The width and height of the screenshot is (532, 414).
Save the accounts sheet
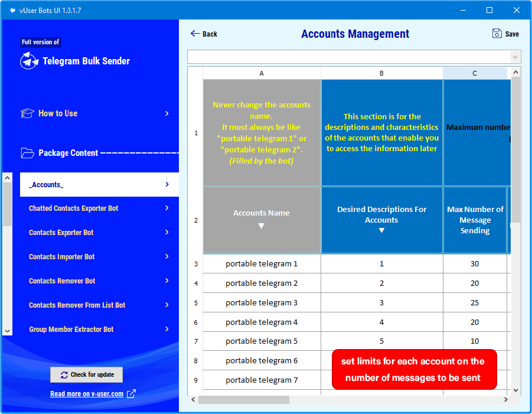(505, 34)
